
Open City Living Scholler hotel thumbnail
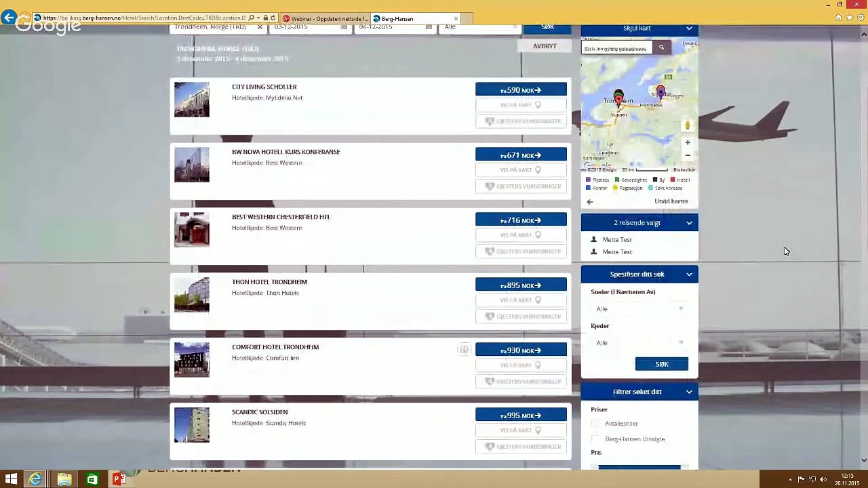192,100
